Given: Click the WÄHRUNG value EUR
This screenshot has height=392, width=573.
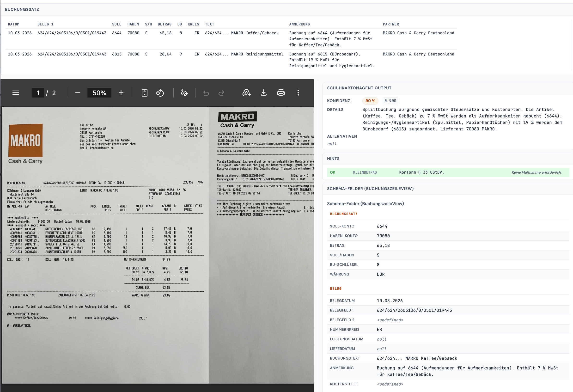Looking at the screenshot, I should pyautogui.click(x=381, y=274).
